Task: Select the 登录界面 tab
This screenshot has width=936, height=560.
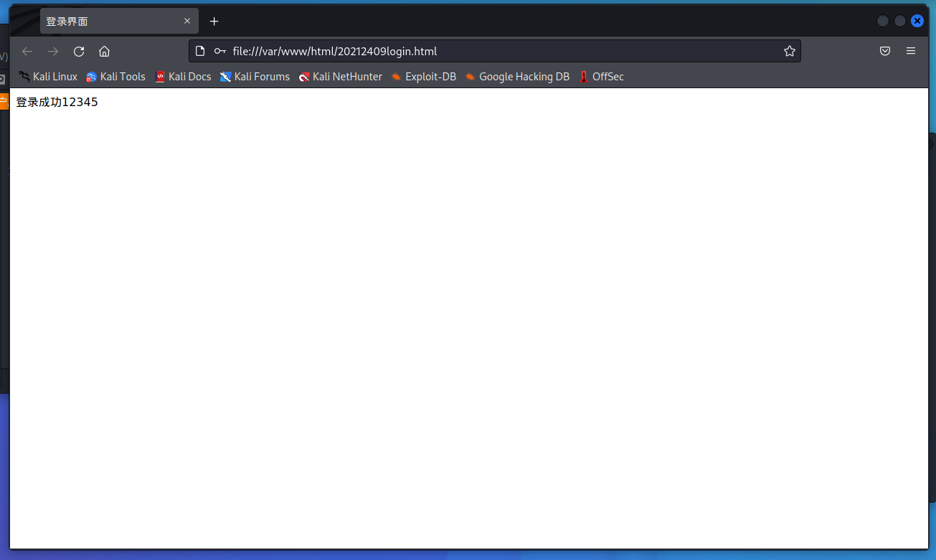Action: point(119,21)
